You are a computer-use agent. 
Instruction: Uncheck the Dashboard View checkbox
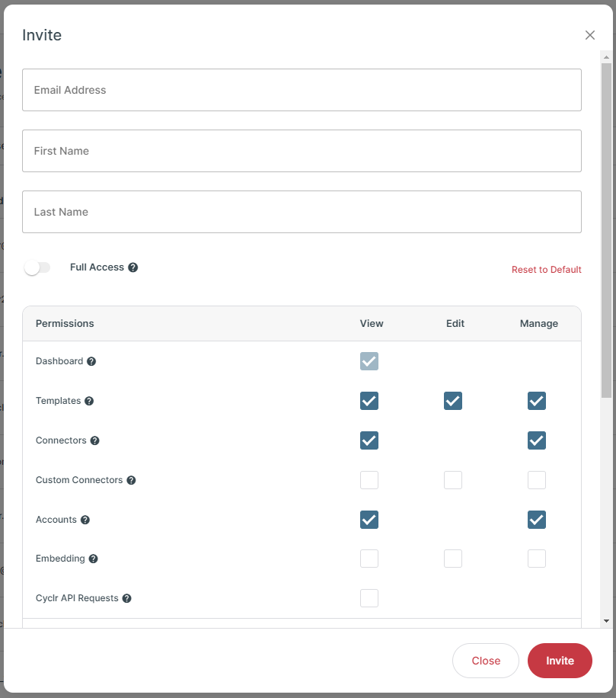pos(369,361)
